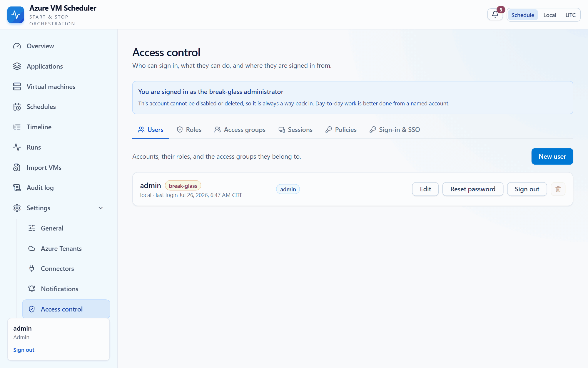Viewport: 588px width, 368px height.
Task: Go to Import VMs
Action: 59,168
